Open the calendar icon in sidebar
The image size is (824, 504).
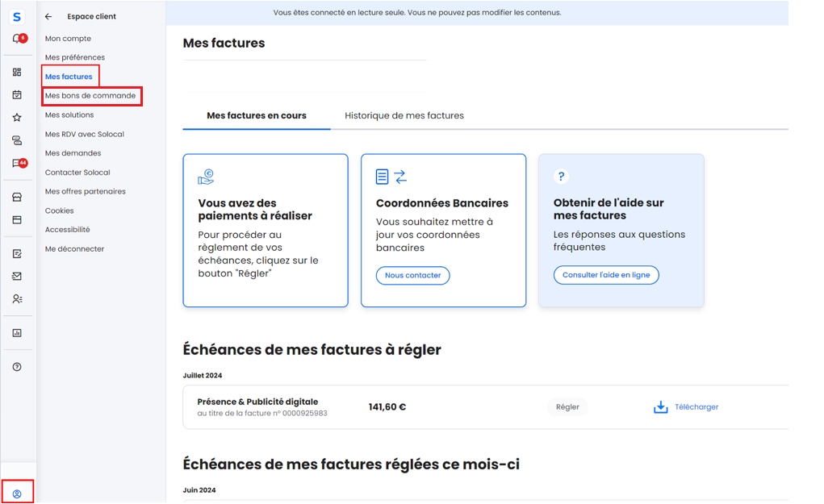coord(17,94)
